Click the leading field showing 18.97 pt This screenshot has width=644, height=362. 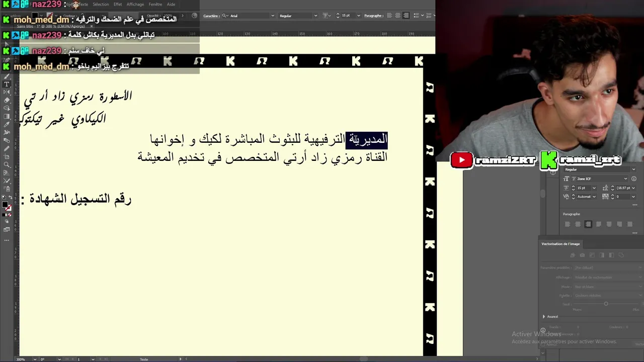point(623,188)
